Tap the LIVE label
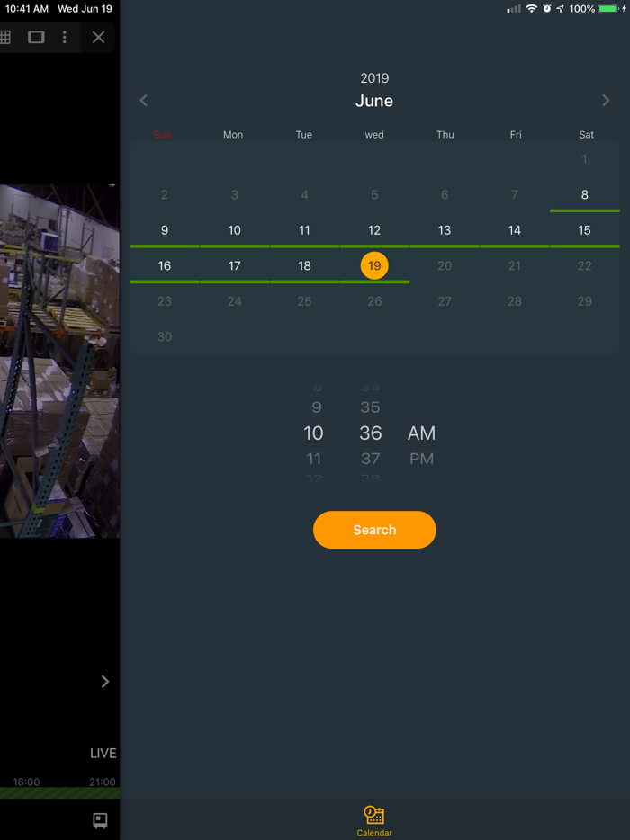This screenshot has width=630, height=840. click(x=103, y=754)
